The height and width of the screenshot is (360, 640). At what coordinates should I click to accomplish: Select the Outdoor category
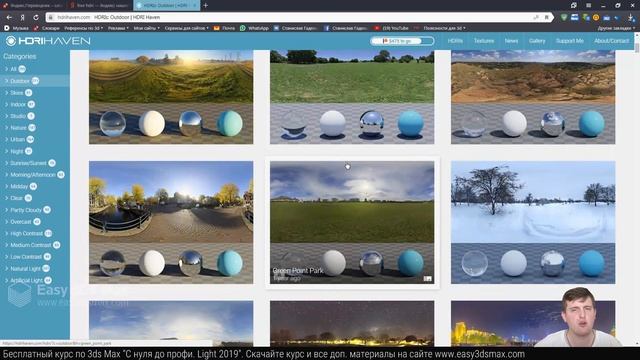(x=35, y=81)
